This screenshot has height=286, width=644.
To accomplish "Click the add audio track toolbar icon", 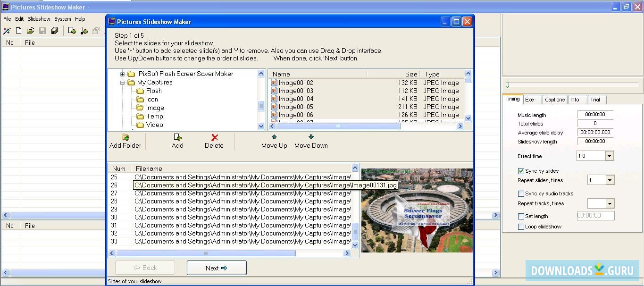I will click(x=83, y=30).
